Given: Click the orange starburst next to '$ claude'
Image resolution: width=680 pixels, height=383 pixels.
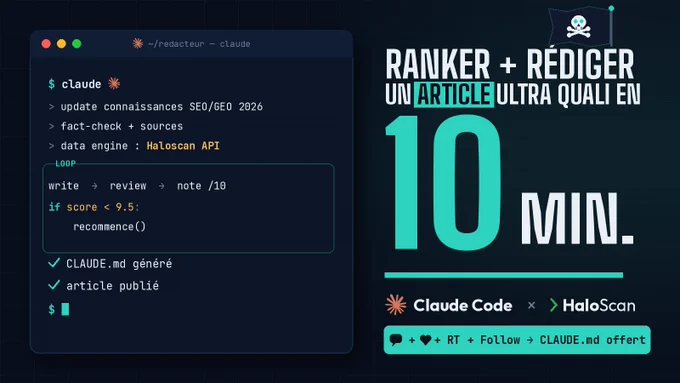Looking at the screenshot, I should tap(114, 83).
